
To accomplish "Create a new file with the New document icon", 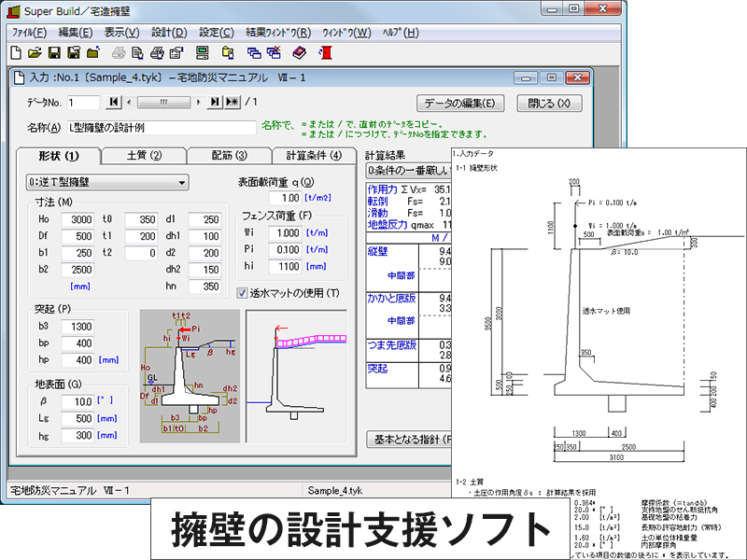I will [x=16, y=52].
